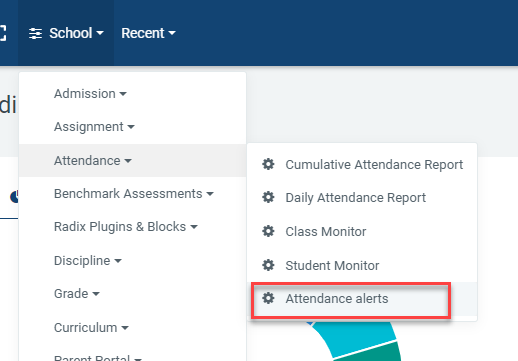Click the gear icon beside Attendance alerts

click(268, 298)
